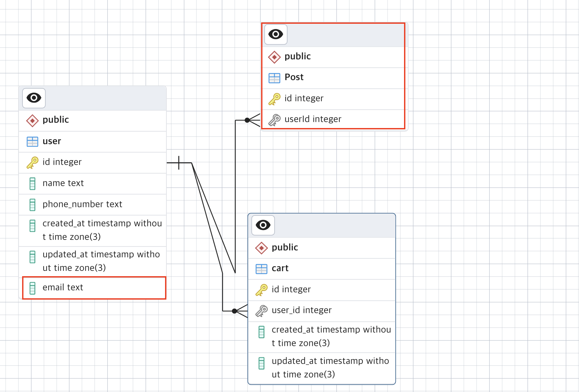Select the userId integer column
This screenshot has width=579, height=392.
(335, 120)
